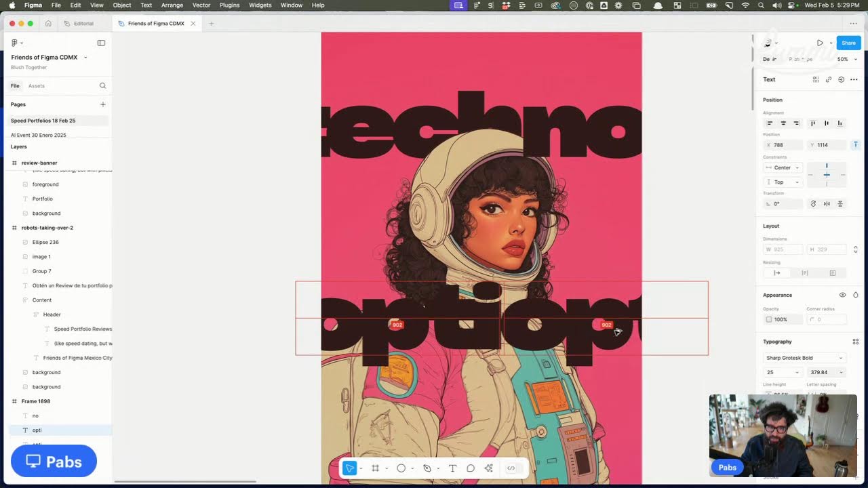Screen dimensions: 868x488
Task: Open Figma main menu logo
Action: point(14,43)
